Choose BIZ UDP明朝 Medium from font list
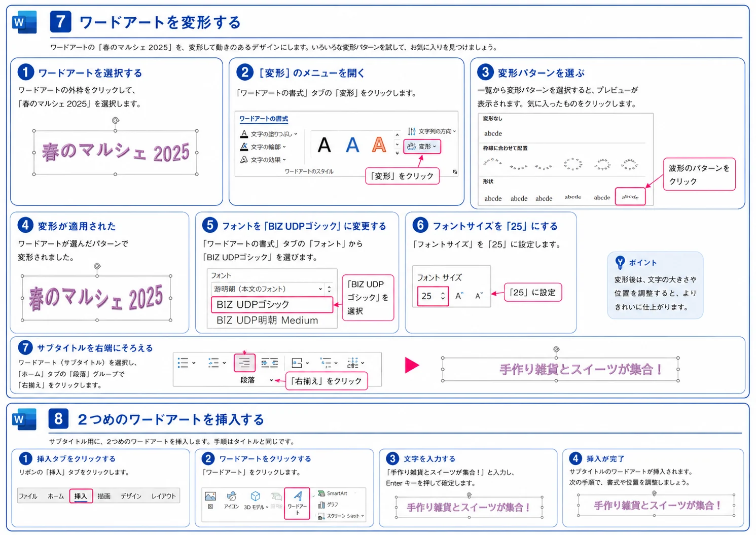The width and height of the screenshot is (756, 535). pos(267,320)
